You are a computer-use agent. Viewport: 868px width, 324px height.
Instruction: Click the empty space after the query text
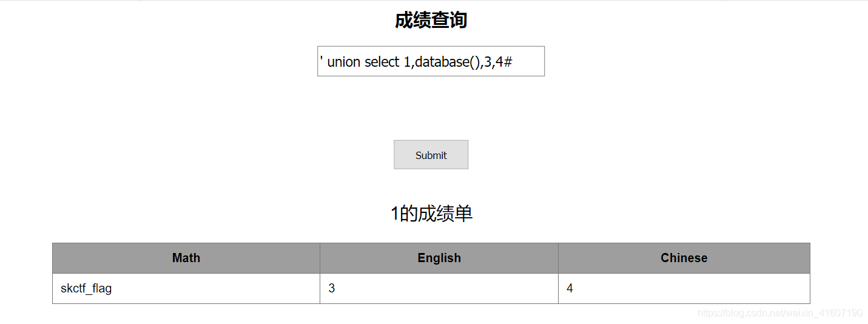pos(528,61)
